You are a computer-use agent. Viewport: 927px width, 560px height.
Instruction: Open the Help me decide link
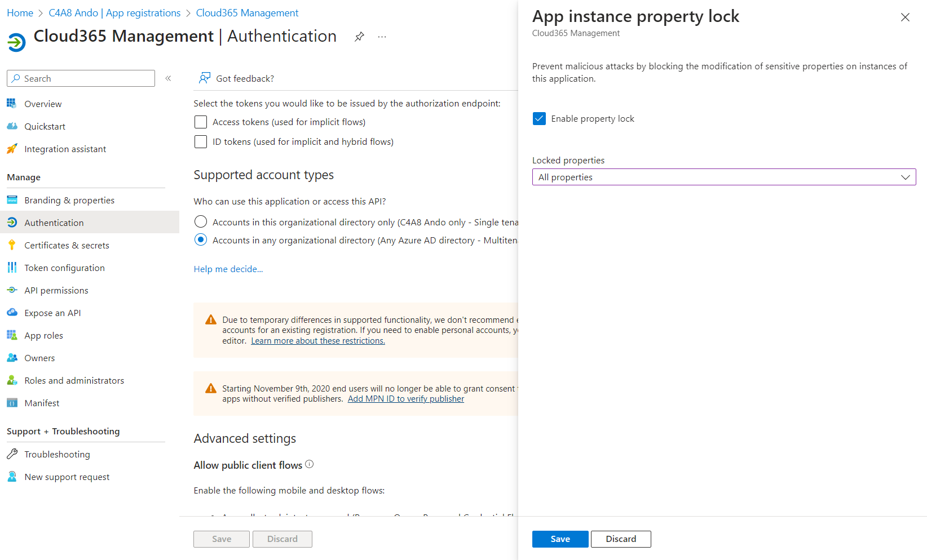pyautogui.click(x=228, y=269)
